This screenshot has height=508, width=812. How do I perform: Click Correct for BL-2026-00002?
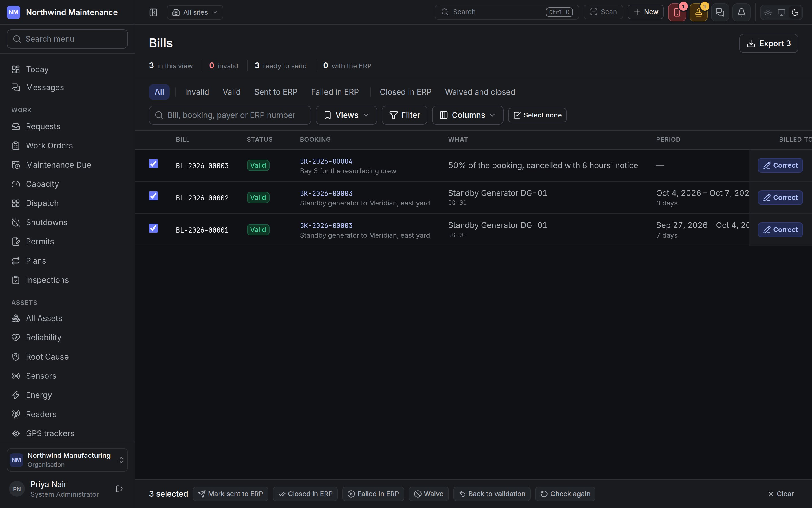pos(780,198)
